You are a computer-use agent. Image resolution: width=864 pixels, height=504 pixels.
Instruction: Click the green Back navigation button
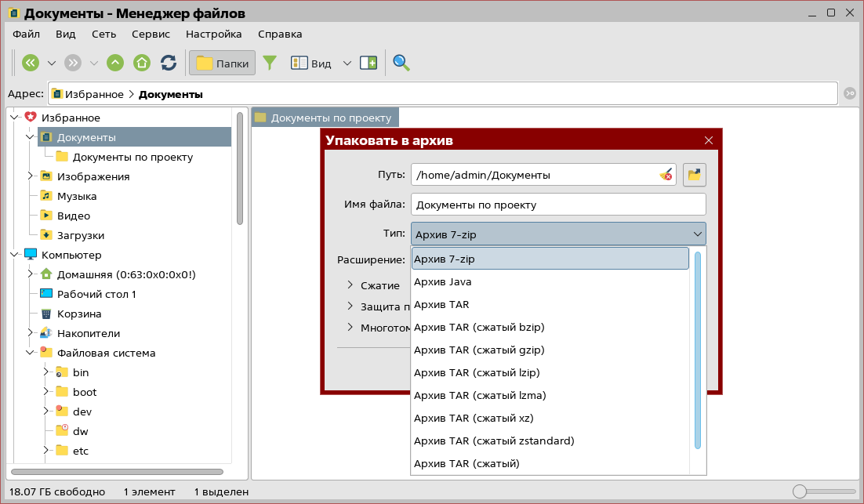tap(31, 63)
